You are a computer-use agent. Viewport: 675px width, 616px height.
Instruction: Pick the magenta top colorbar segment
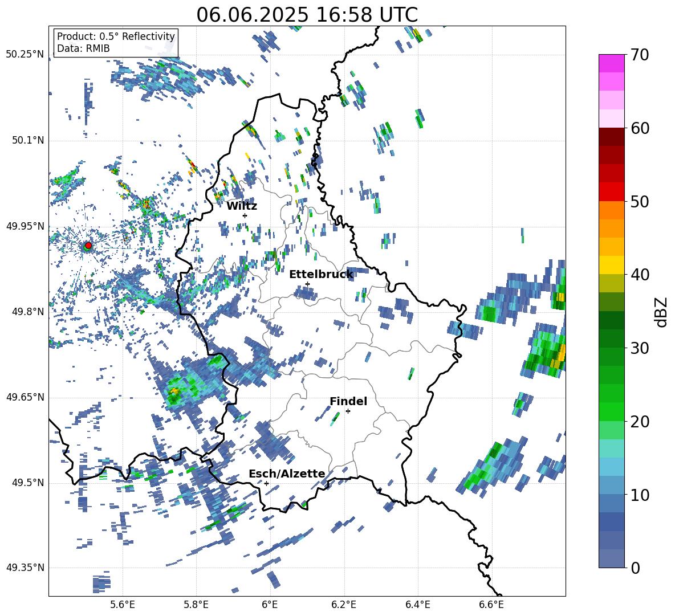[x=611, y=63]
